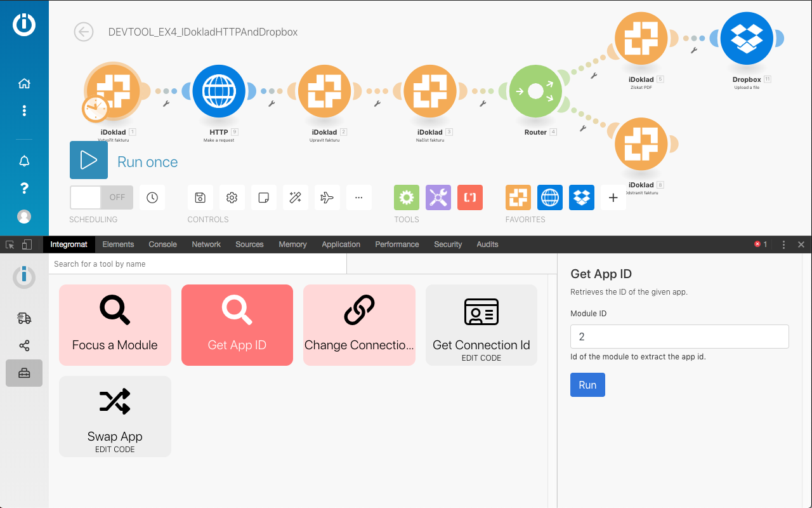The height and width of the screenshot is (508, 812).
Task: Select the iDoklad Získat PDF module
Action: tap(641, 38)
